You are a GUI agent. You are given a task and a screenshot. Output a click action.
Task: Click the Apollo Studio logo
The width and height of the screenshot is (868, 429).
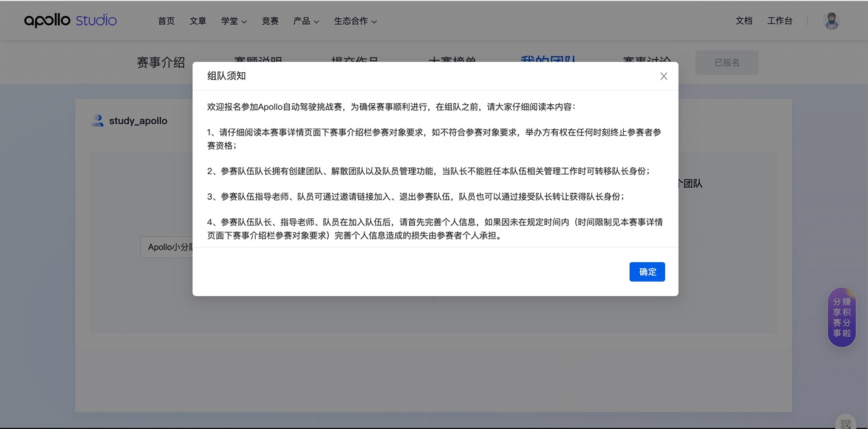[x=70, y=21]
